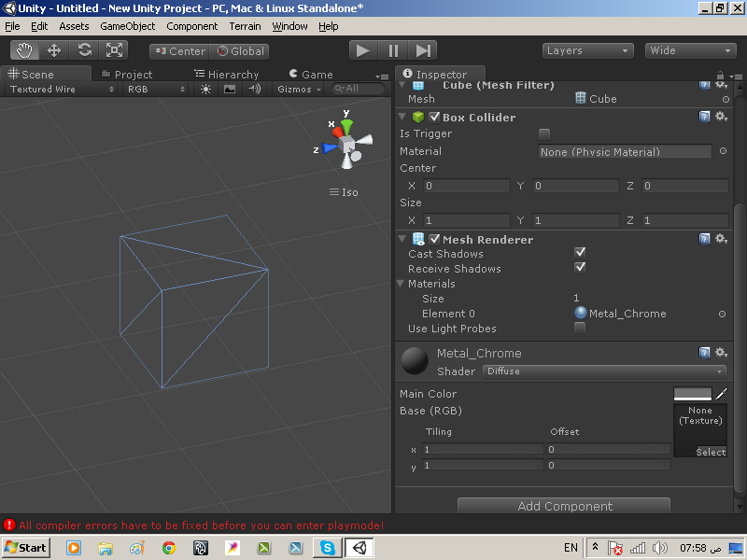The width and height of the screenshot is (747, 560).
Task: Open the Component menu
Action: 191,26
